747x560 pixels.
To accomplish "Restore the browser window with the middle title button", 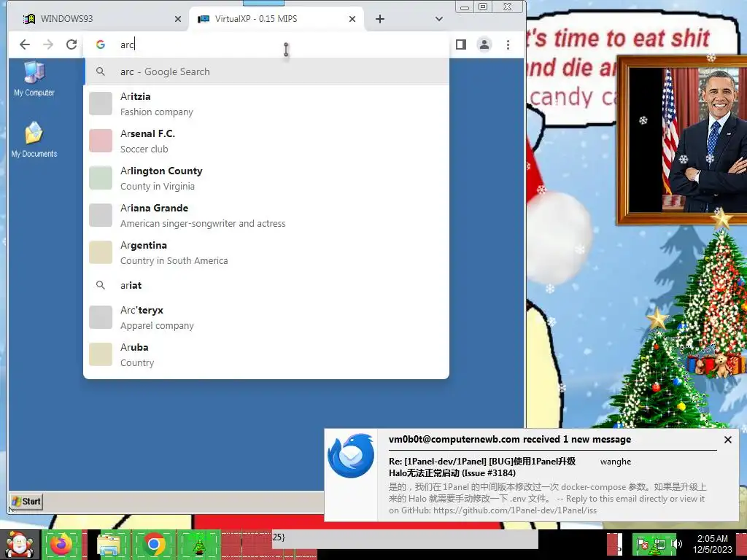I will pyautogui.click(x=483, y=7).
